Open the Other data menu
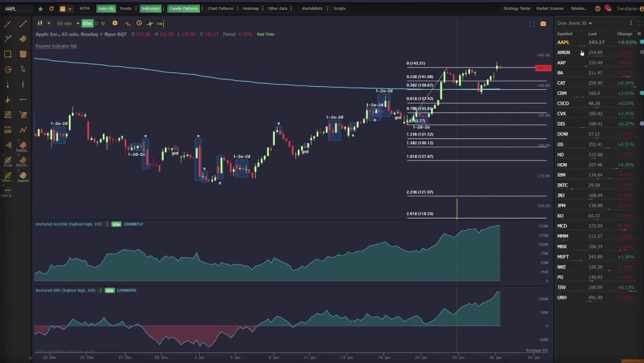Screen dimensions: 644x363 [278, 9]
